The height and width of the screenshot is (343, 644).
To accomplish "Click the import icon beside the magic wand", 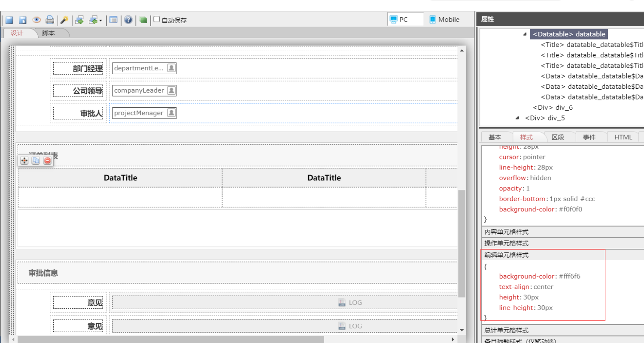I will [79, 20].
